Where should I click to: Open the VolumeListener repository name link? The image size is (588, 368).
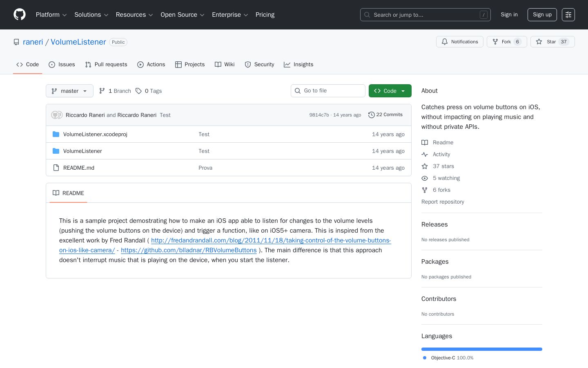78,42
